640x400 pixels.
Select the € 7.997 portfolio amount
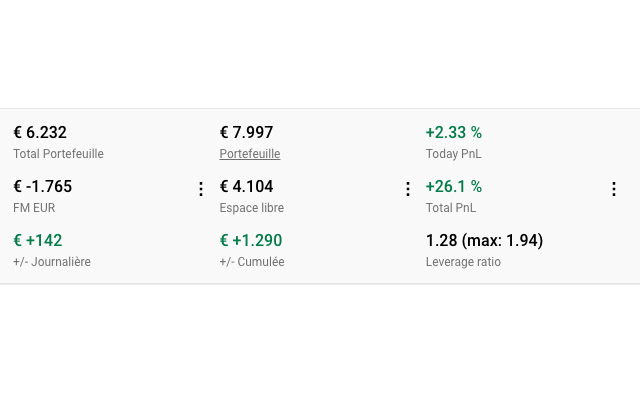click(x=247, y=132)
